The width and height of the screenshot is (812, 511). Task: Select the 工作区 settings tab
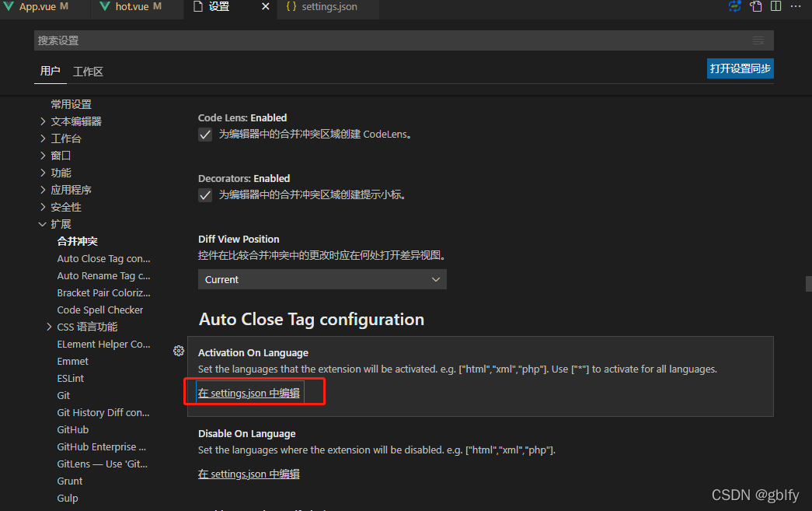point(88,72)
